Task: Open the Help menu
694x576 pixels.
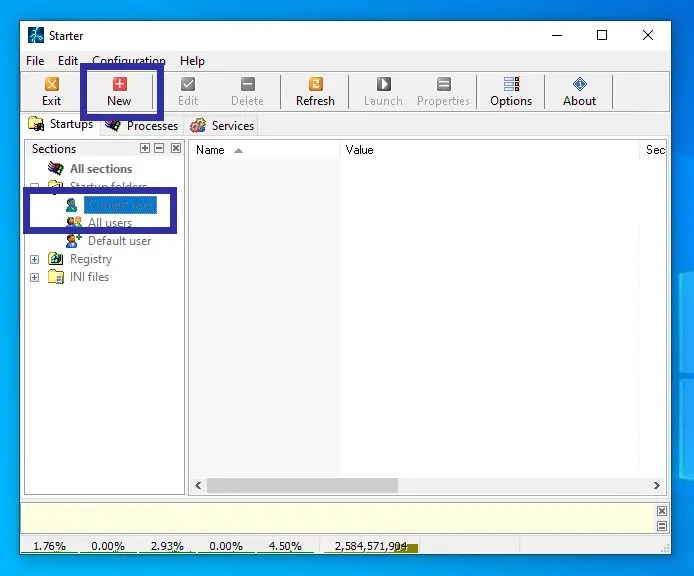Action: click(x=192, y=61)
